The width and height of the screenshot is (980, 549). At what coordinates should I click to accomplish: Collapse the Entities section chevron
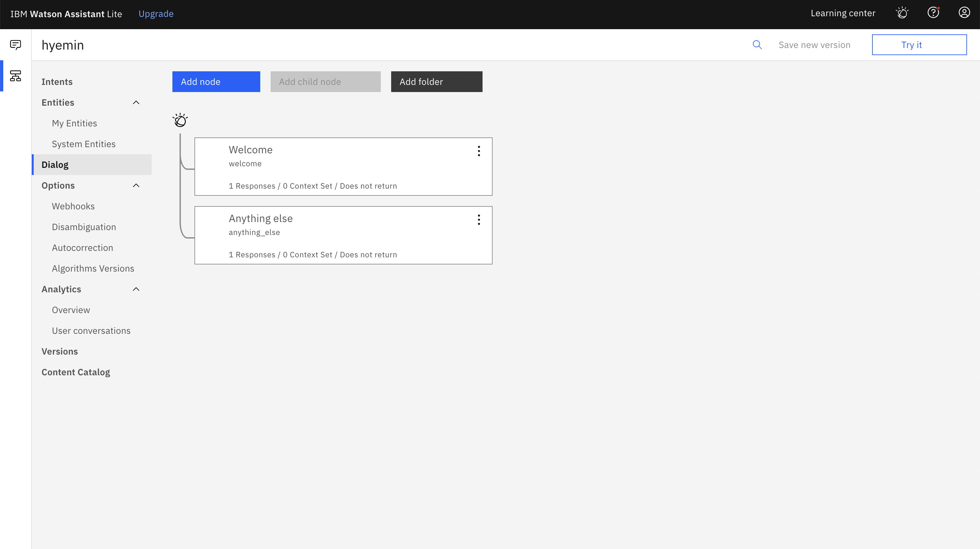[136, 102]
